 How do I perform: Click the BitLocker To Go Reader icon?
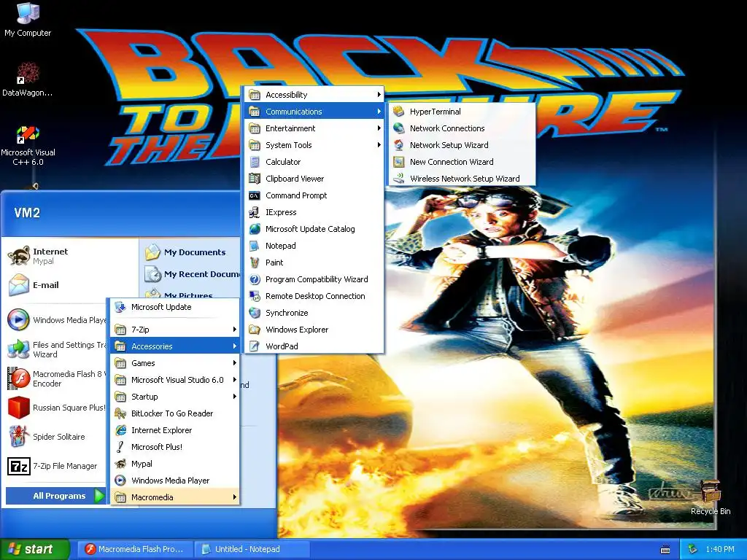(120, 413)
